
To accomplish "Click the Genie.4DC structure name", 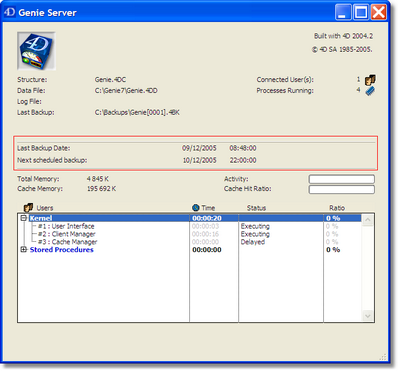I will tap(110, 80).
